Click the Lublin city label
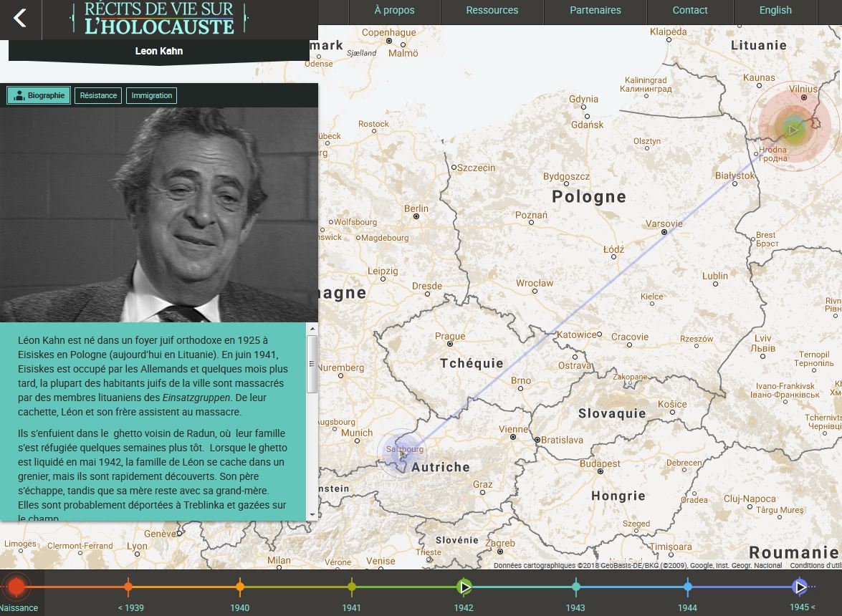This screenshot has height=616, width=842. click(714, 275)
